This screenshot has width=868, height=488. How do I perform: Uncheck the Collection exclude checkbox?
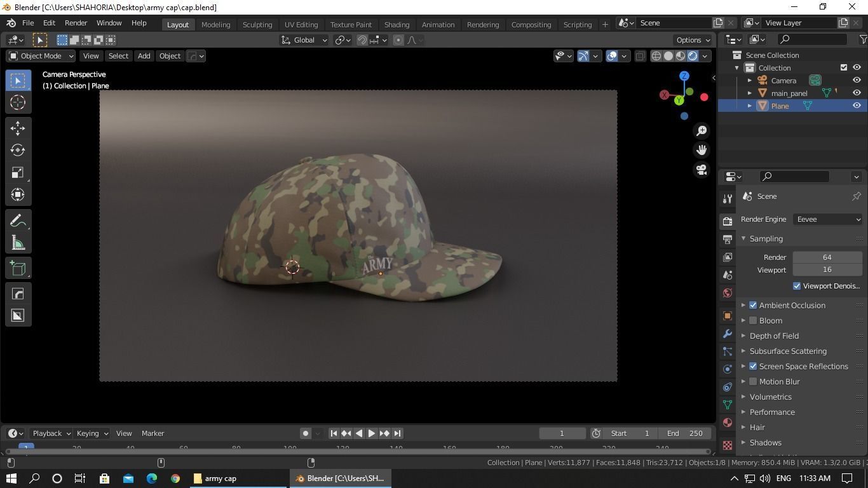tap(844, 68)
